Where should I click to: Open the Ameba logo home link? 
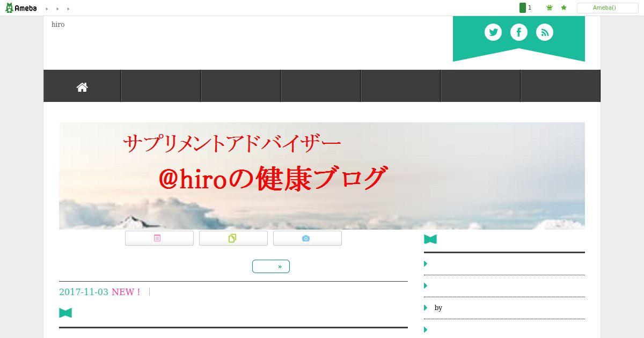point(21,8)
